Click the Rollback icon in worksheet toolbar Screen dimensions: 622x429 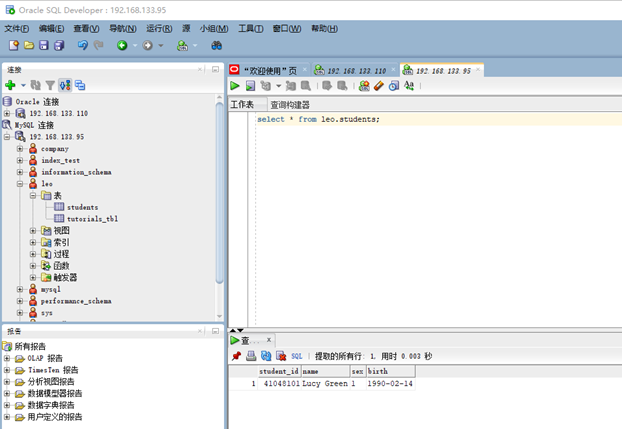(x=342, y=86)
